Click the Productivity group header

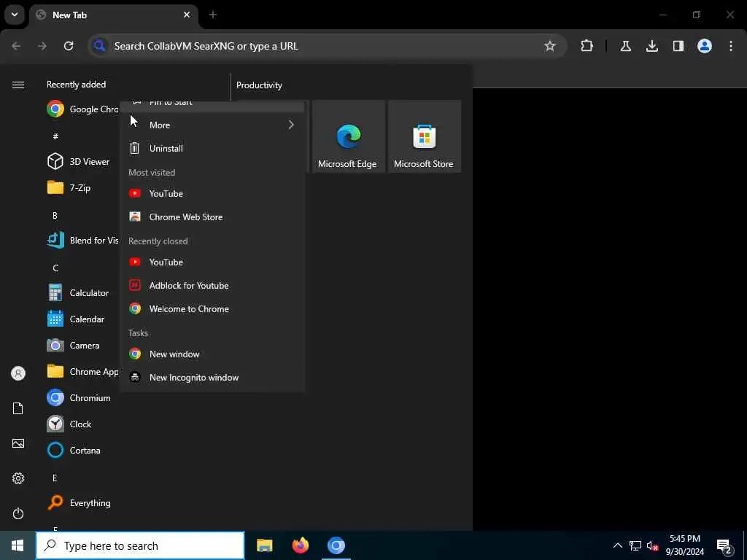(x=259, y=85)
